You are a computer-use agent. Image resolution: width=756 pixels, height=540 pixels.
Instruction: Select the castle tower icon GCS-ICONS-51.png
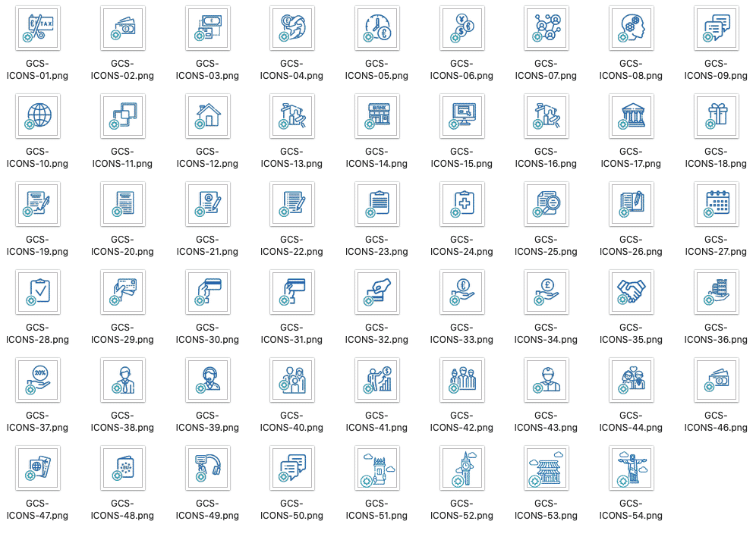[x=377, y=468]
